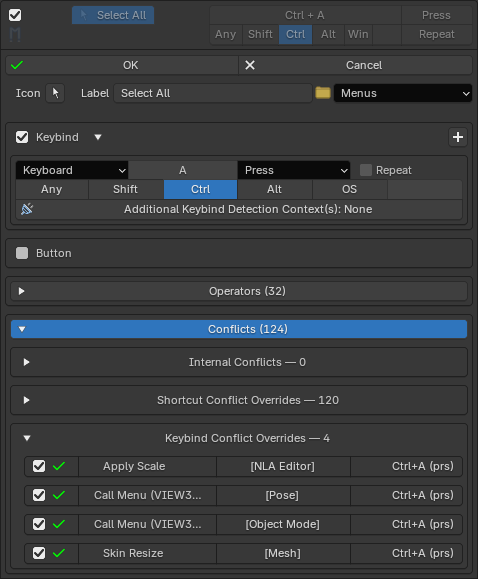
Task: Click the context picker icon beside Additional Keybind Detection
Action: pyautogui.click(x=27, y=209)
